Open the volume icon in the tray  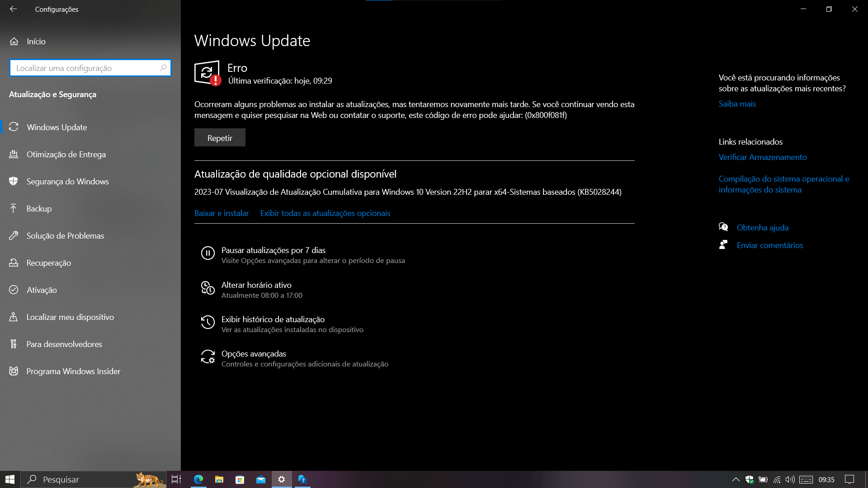pyautogui.click(x=790, y=479)
